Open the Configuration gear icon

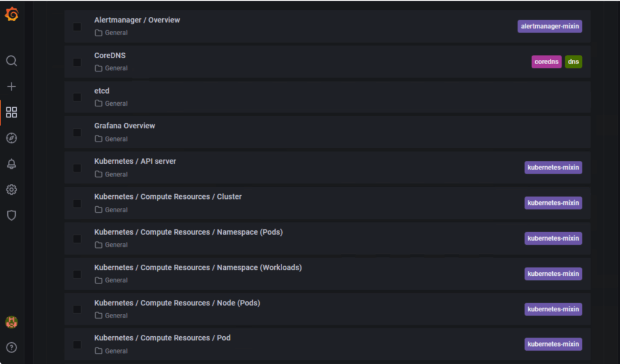click(x=12, y=190)
